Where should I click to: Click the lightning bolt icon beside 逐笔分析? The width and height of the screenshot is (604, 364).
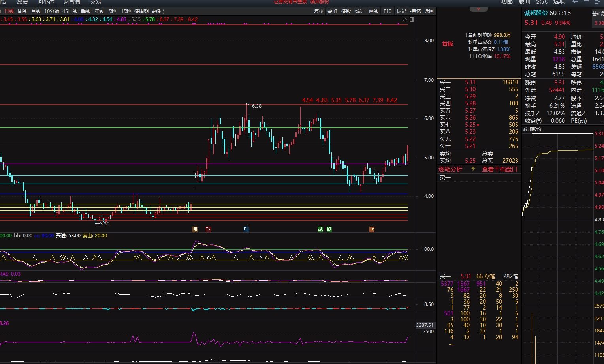[x=473, y=169]
